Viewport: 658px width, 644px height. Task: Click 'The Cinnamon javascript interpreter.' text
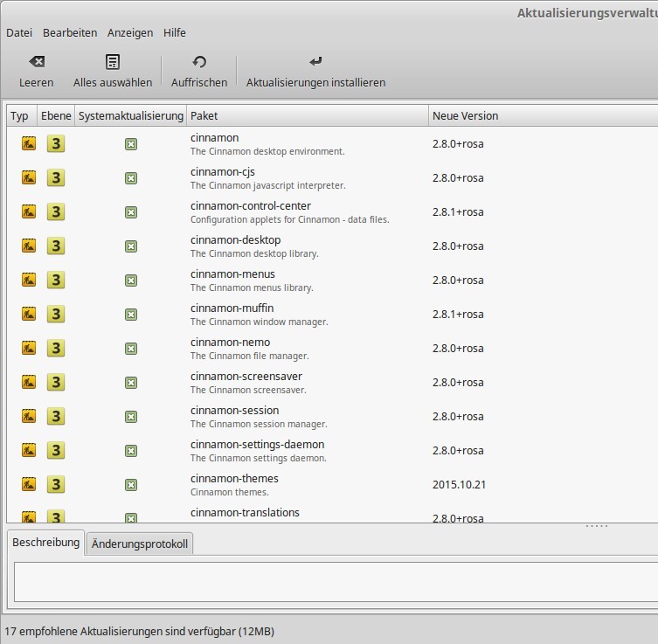click(267, 185)
